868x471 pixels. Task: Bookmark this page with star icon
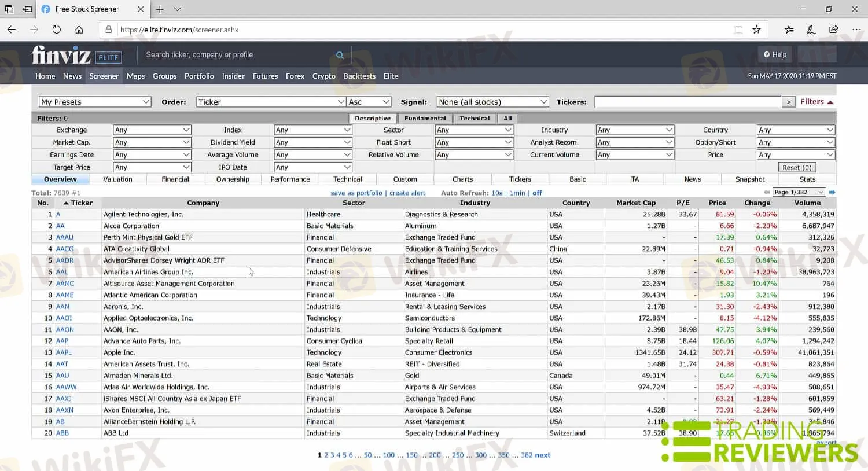756,30
